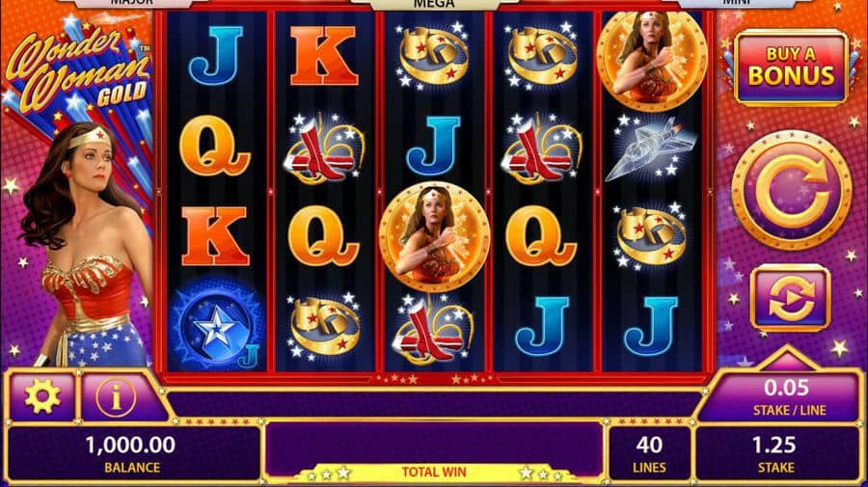The image size is (868, 487).
Task: Click the 40 Lines panel
Action: tap(649, 454)
